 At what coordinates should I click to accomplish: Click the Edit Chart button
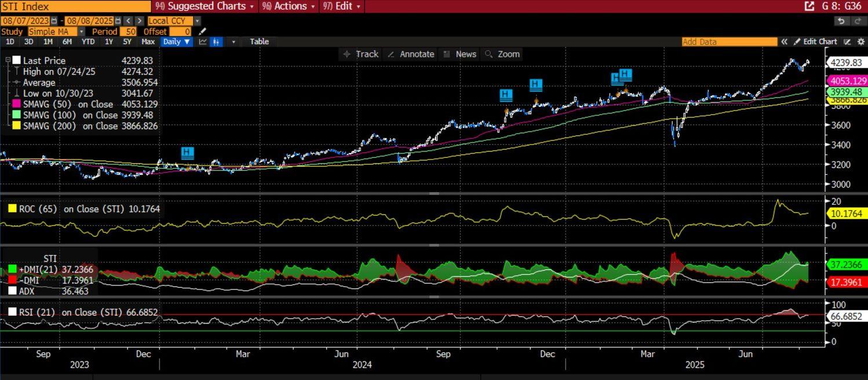[x=815, y=42]
